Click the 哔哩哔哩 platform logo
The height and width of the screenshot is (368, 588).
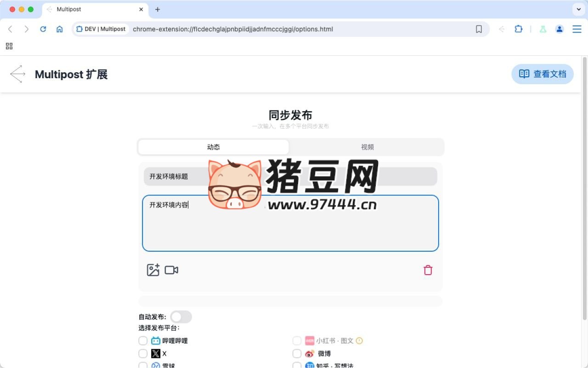click(156, 341)
